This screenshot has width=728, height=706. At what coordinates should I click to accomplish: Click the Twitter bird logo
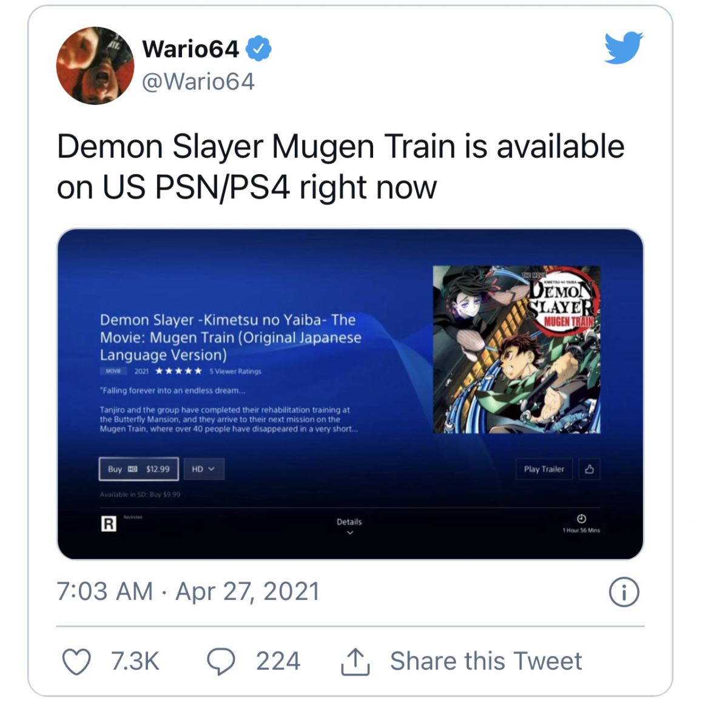(x=624, y=47)
